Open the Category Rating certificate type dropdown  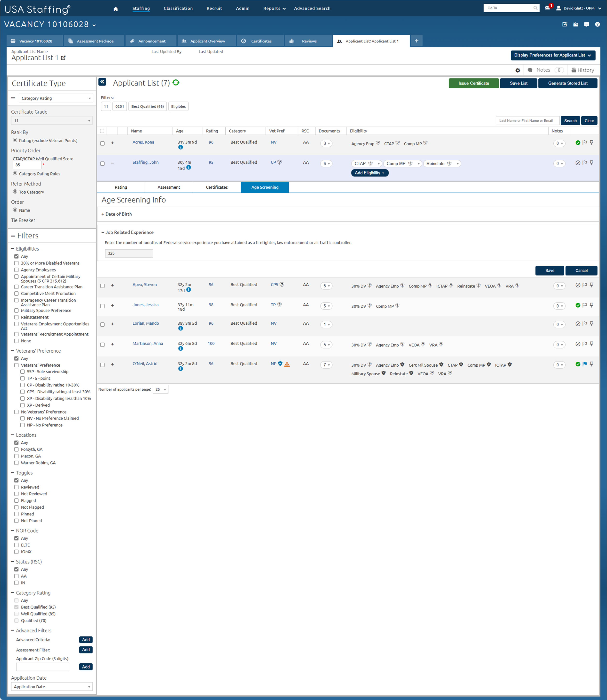point(56,98)
